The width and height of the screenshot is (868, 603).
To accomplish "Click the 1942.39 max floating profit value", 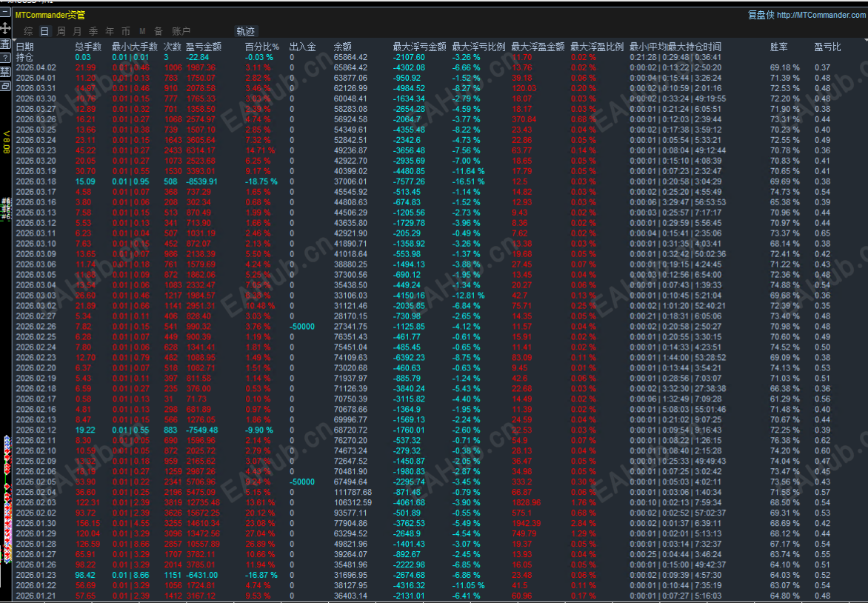I will click(x=526, y=523).
